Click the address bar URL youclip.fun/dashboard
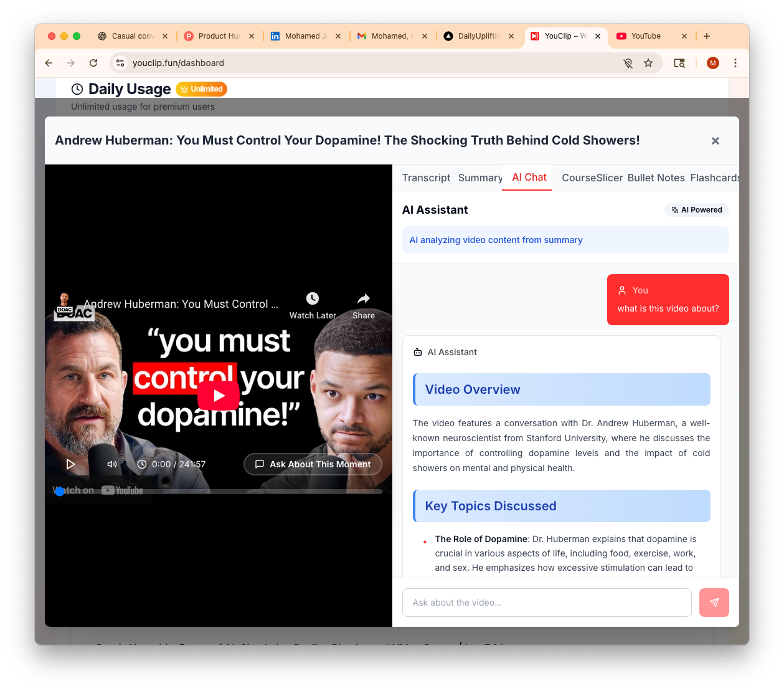The height and width of the screenshot is (691, 784). pos(178,63)
